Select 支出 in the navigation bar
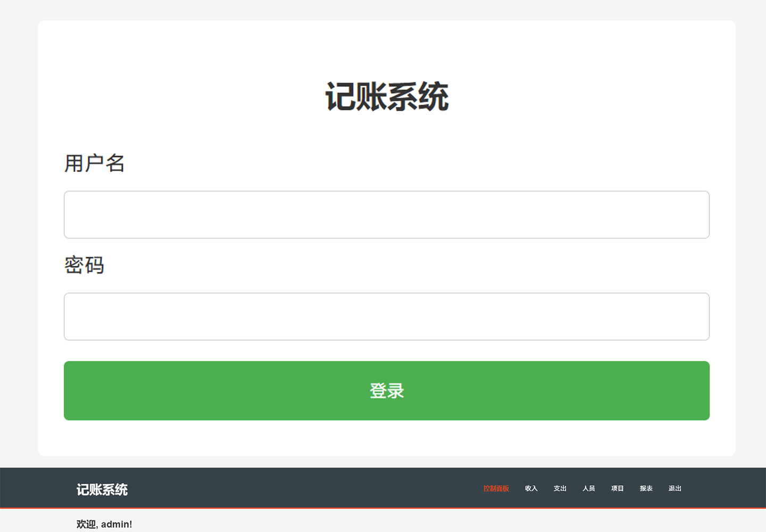The image size is (766, 532). (x=560, y=488)
